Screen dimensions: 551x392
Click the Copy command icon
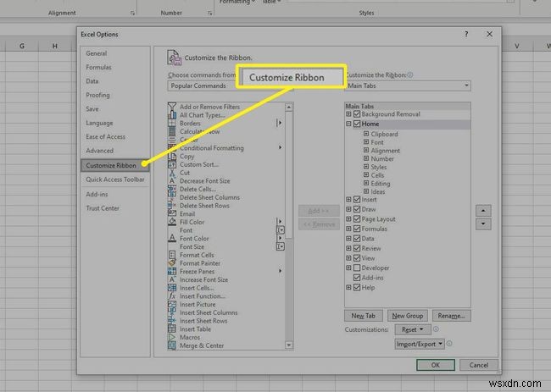point(172,156)
